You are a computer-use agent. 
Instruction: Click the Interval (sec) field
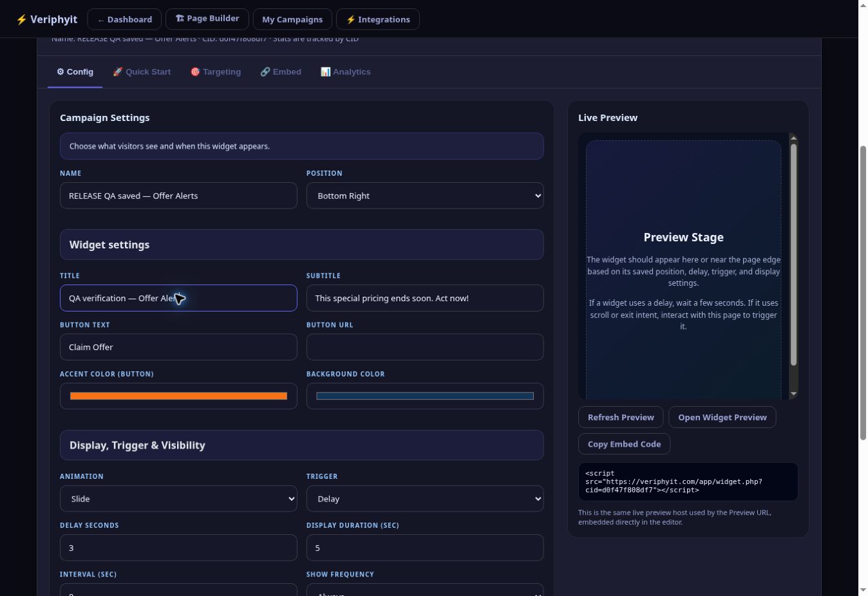coord(178,590)
